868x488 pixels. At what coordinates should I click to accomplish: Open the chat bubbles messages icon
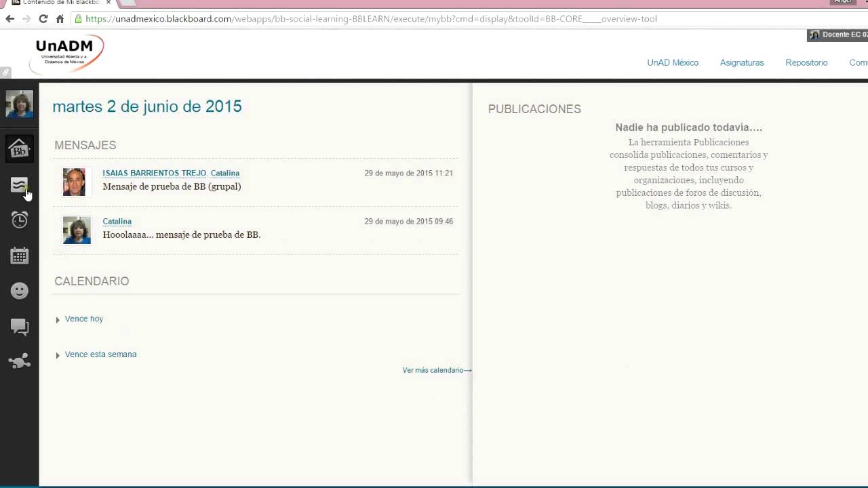click(19, 327)
